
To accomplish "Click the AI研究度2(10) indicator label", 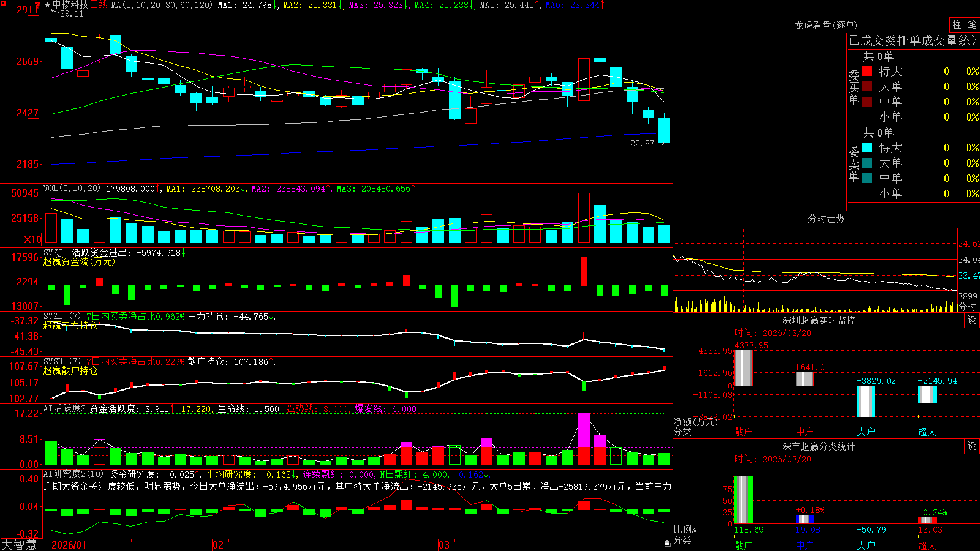I will point(73,474).
